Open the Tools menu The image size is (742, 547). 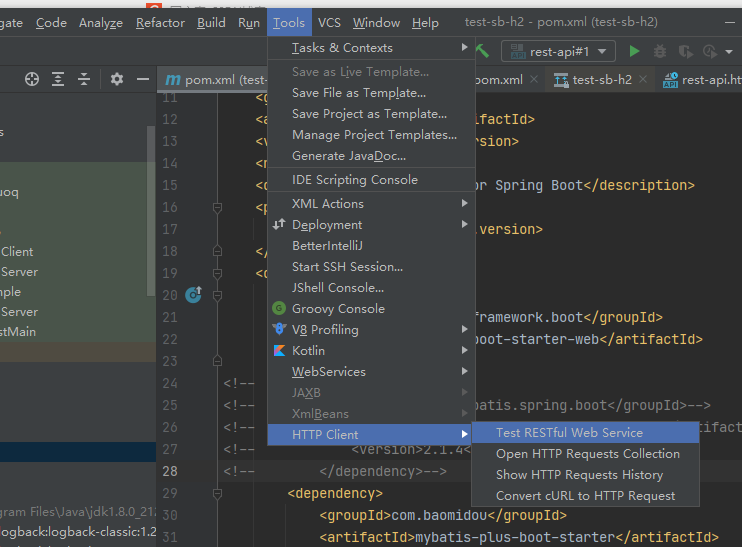pyautogui.click(x=289, y=22)
